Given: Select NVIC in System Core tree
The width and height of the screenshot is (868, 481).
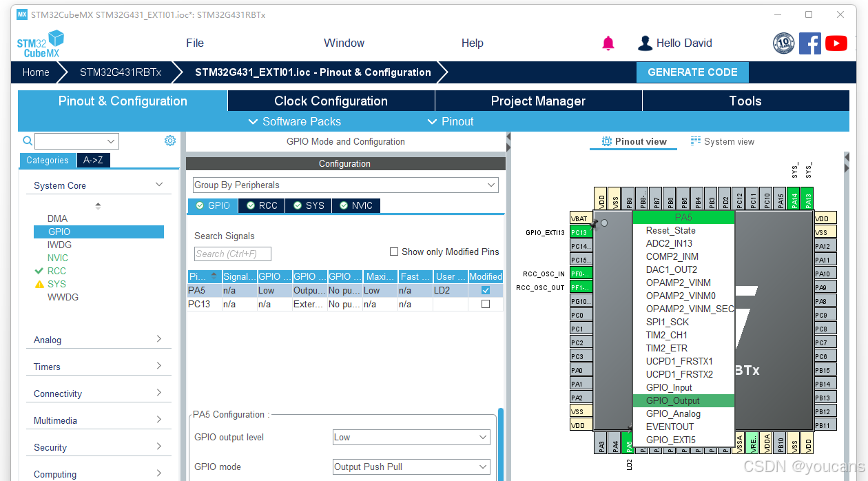Looking at the screenshot, I should (58, 258).
